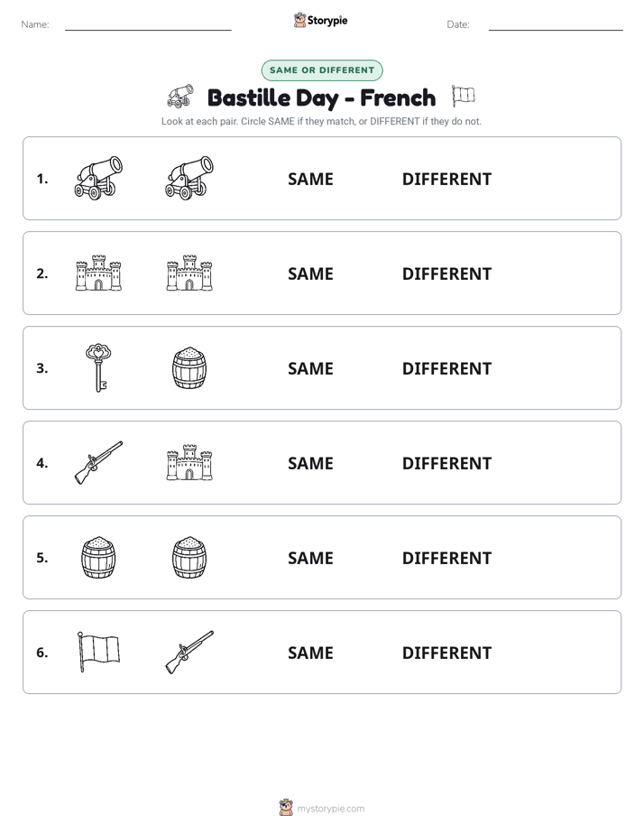The height and width of the screenshot is (834, 644).
Task: Select the ornate key picture in row 3
Action: [98, 367]
